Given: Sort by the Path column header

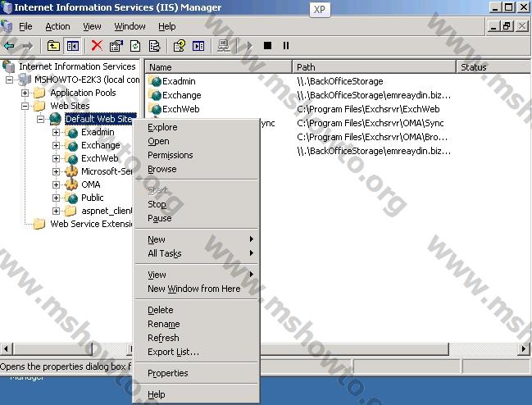Looking at the screenshot, I should point(375,67).
